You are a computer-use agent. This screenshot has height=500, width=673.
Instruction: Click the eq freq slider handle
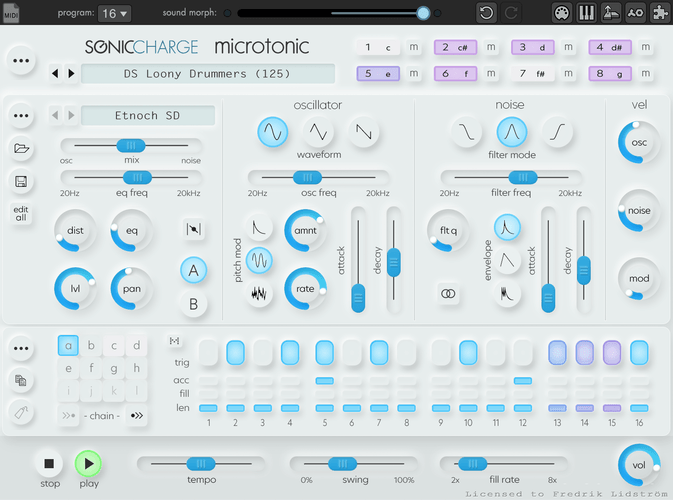(137, 177)
